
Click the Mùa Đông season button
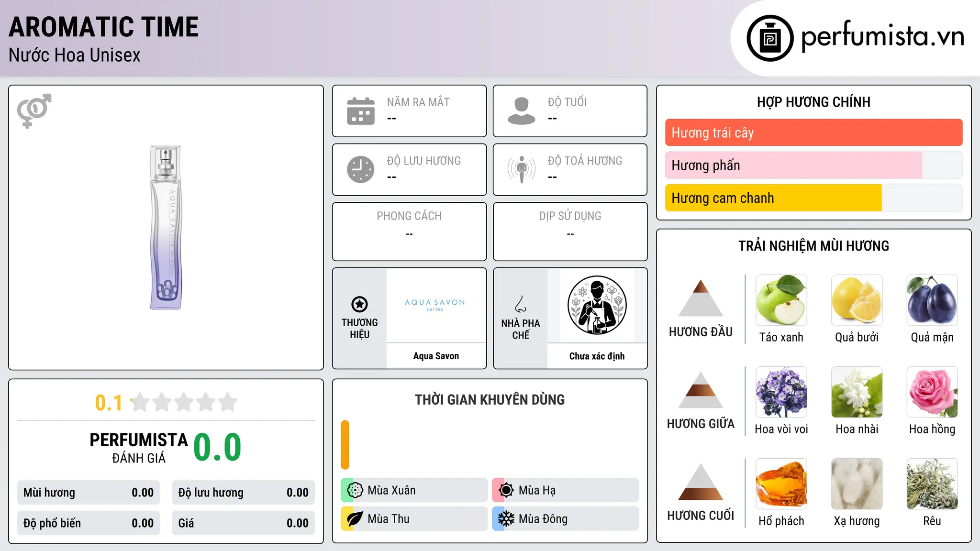566,519
